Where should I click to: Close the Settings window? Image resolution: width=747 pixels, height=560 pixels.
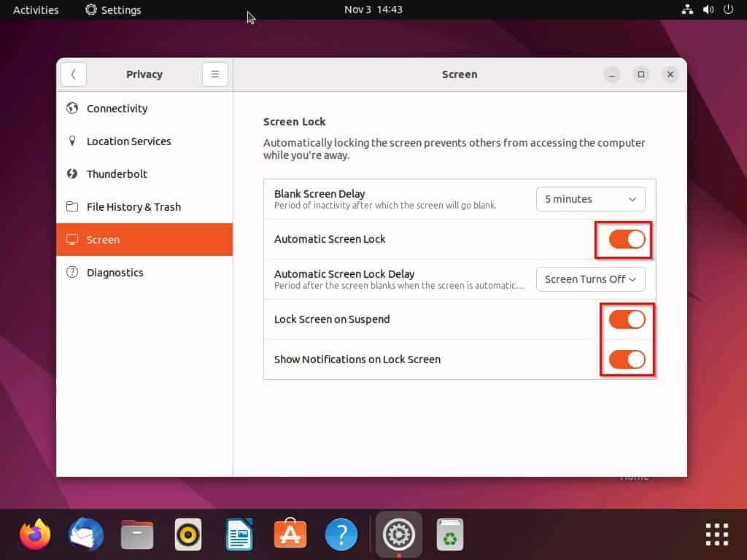[x=670, y=74]
